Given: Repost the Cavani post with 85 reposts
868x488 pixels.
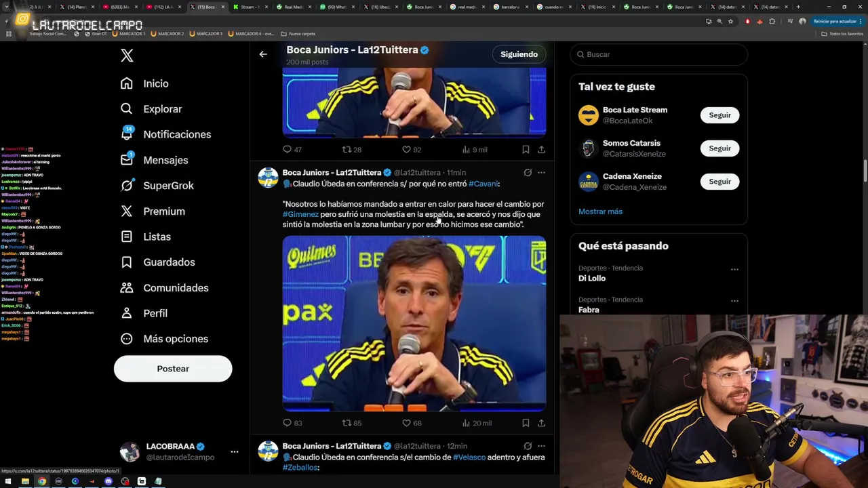Looking at the screenshot, I should point(351,423).
